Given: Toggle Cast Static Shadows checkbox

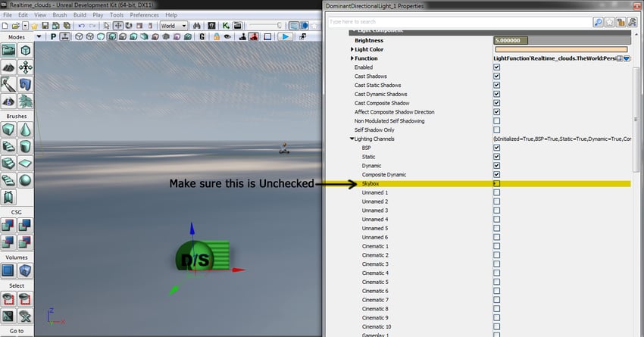Looking at the screenshot, I should 496,85.
